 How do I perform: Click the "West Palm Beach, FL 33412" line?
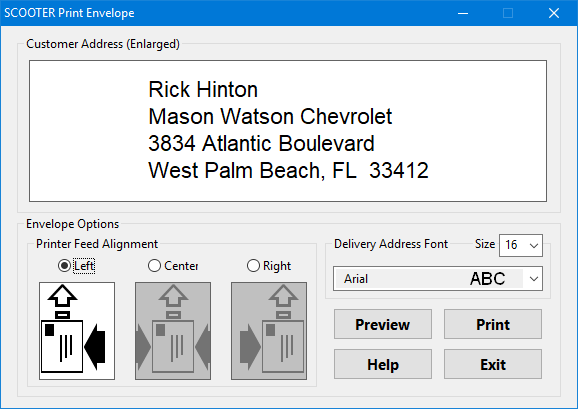[x=288, y=171]
